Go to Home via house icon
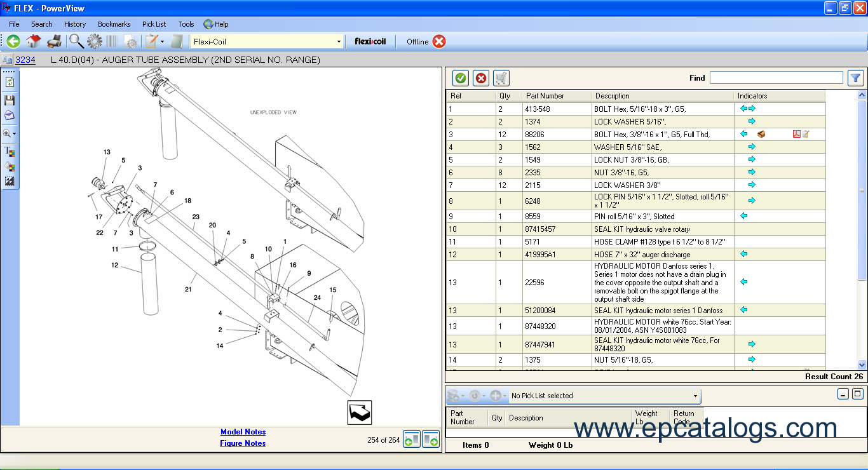868x470 pixels. click(x=34, y=41)
